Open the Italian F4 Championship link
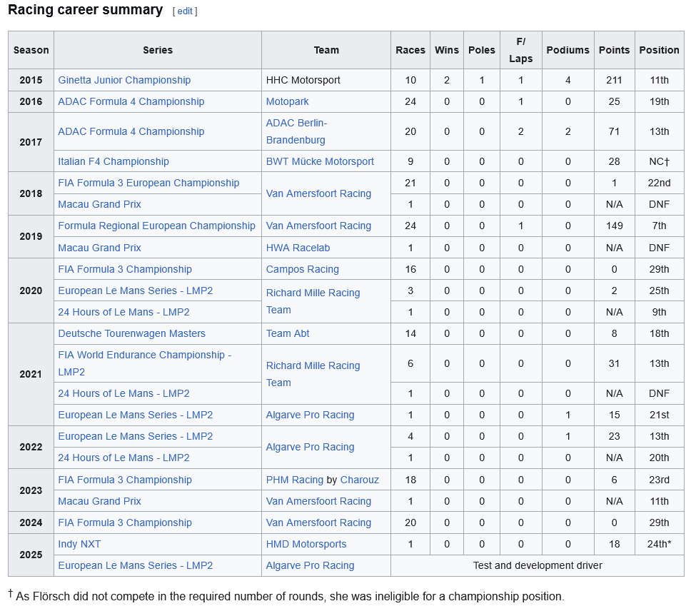 coord(114,162)
